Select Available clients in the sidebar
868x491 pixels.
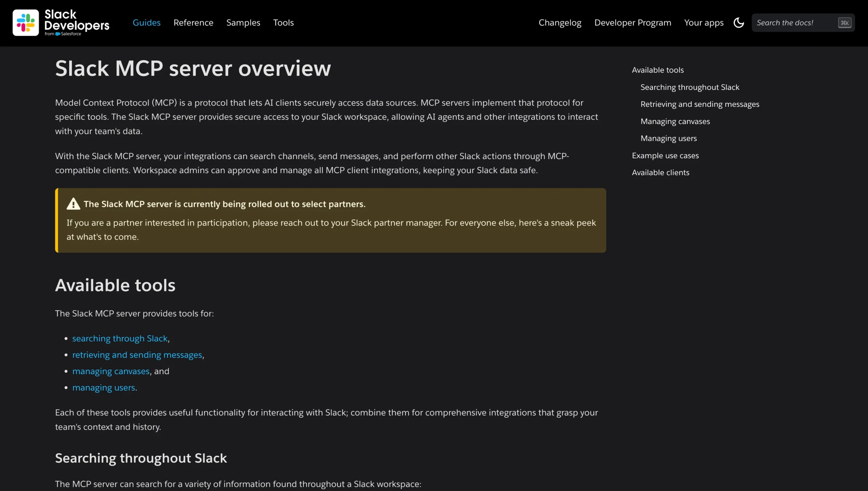click(660, 172)
